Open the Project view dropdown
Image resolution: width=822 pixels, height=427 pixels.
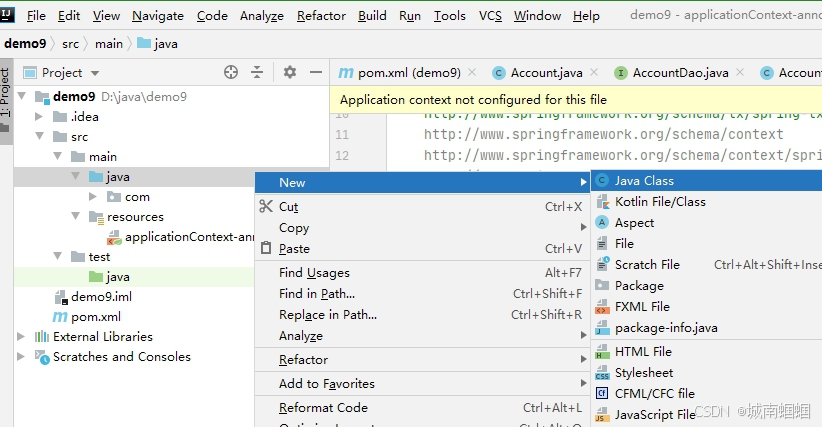[x=95, y=73]
